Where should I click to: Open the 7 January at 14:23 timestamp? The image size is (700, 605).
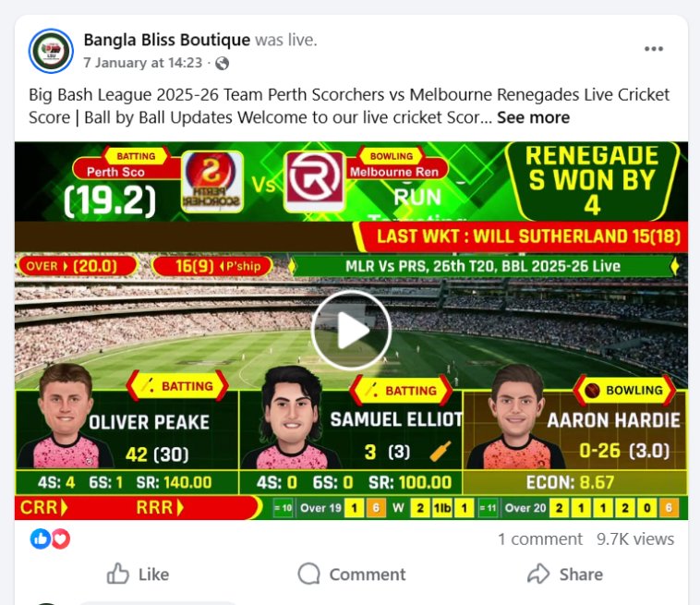(x=143, y=63)
